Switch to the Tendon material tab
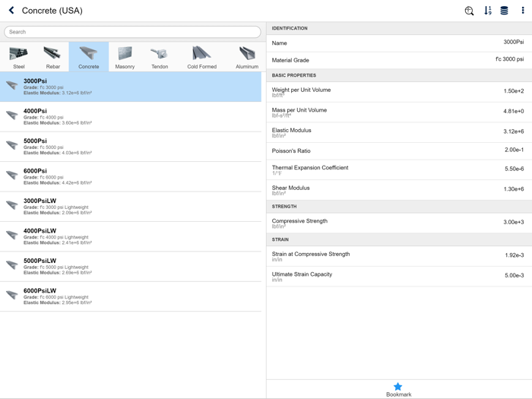This screenshot has height=399, width=532. click(160, 57)
